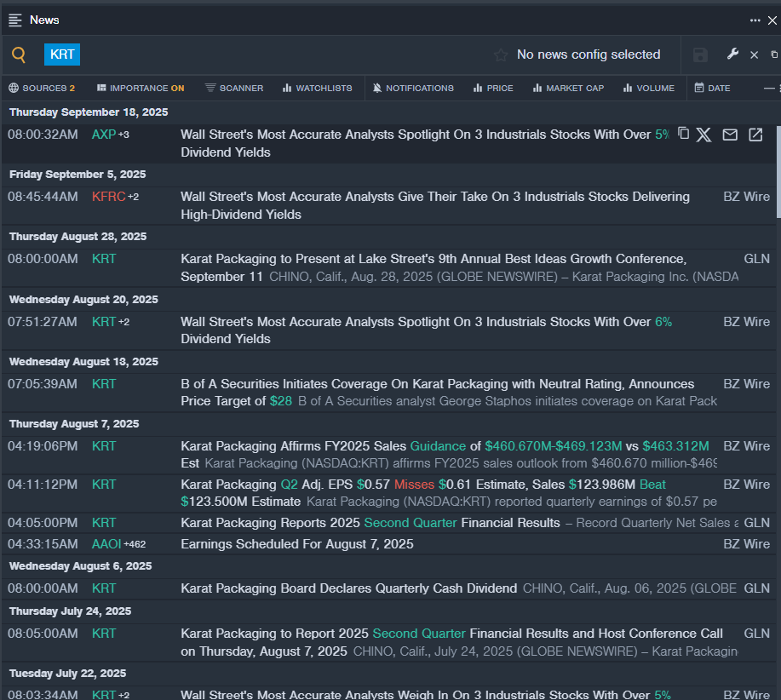
Task: Toggle the Importance ON filter
Action: tap(141, 88)
